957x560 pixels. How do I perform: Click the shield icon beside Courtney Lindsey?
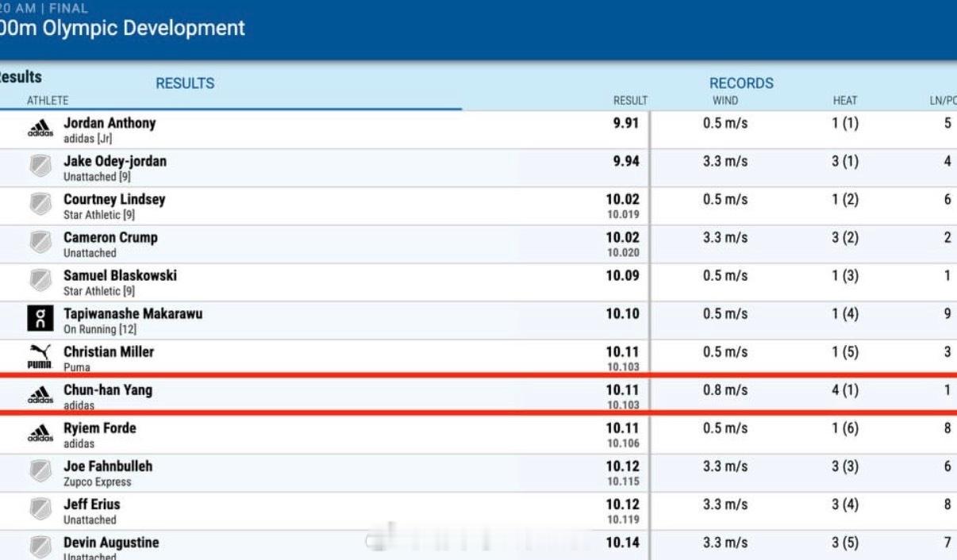(x=40, y=205)
